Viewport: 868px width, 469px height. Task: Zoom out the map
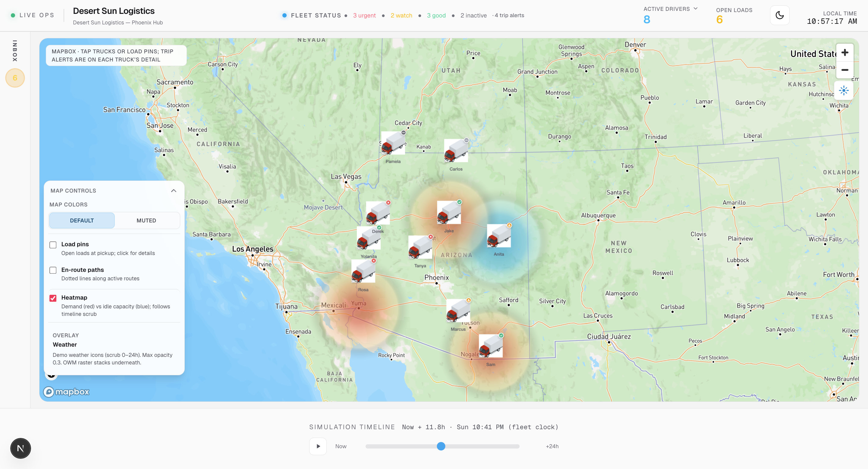(x=844, y=70)
